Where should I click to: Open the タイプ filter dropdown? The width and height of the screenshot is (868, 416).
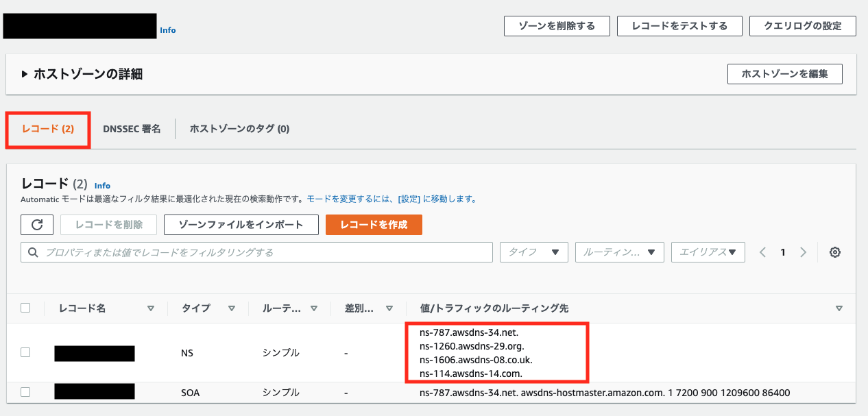[x=533, y=252]
